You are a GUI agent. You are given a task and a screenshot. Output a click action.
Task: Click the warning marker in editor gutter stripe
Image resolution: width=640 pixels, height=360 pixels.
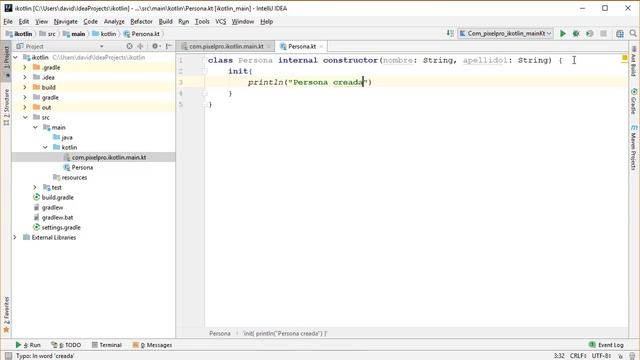coord(624,59)
